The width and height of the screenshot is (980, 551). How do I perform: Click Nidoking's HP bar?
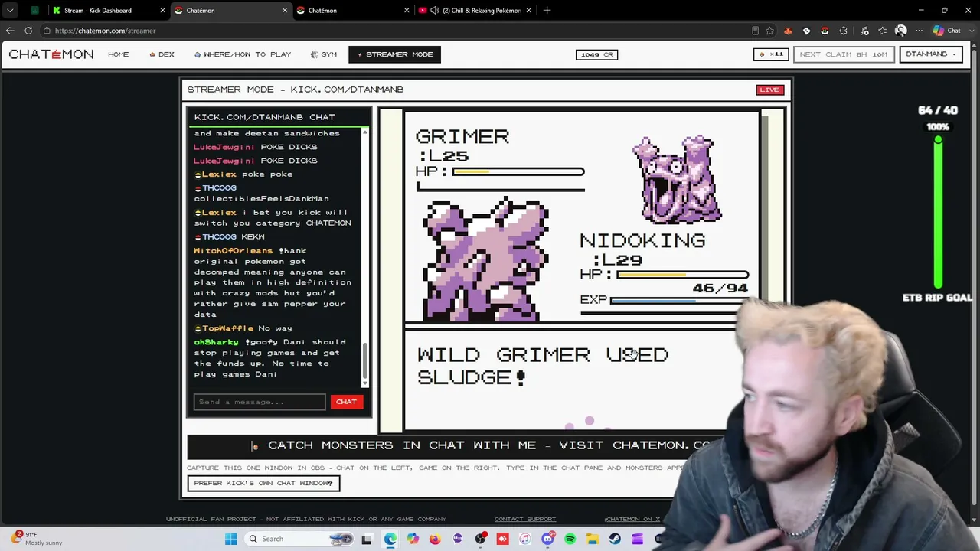point(682,275)
